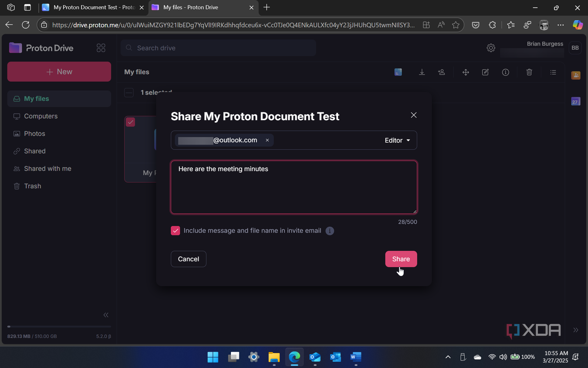Screen dimensions: 588x368
Task: Open Photos section in sidebar
Action: 59,133
